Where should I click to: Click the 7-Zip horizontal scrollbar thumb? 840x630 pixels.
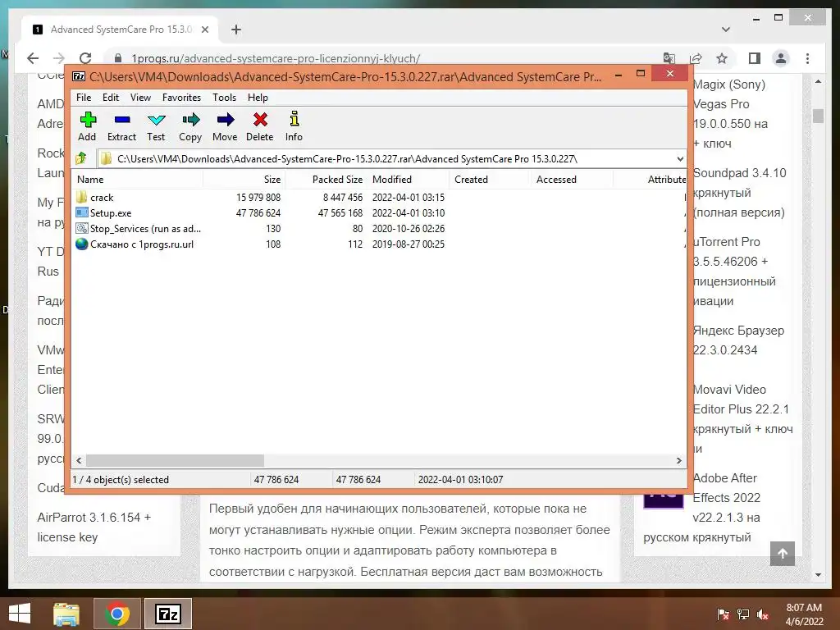176,461
